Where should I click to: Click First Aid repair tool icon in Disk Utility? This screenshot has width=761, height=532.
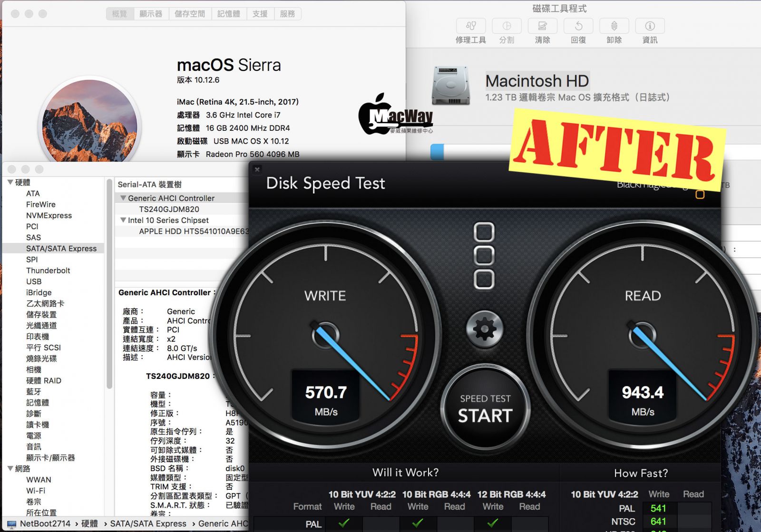[x=471, y=26]
